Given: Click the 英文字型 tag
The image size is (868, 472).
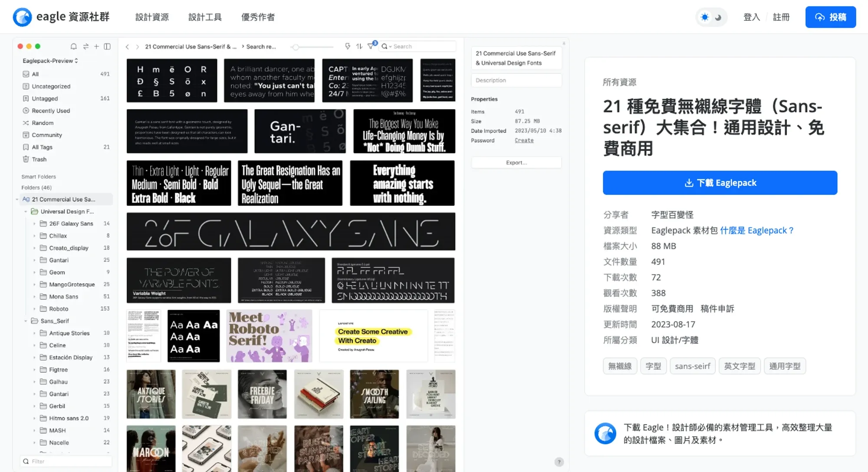Looking at the screenshot, I should [740, 366].
